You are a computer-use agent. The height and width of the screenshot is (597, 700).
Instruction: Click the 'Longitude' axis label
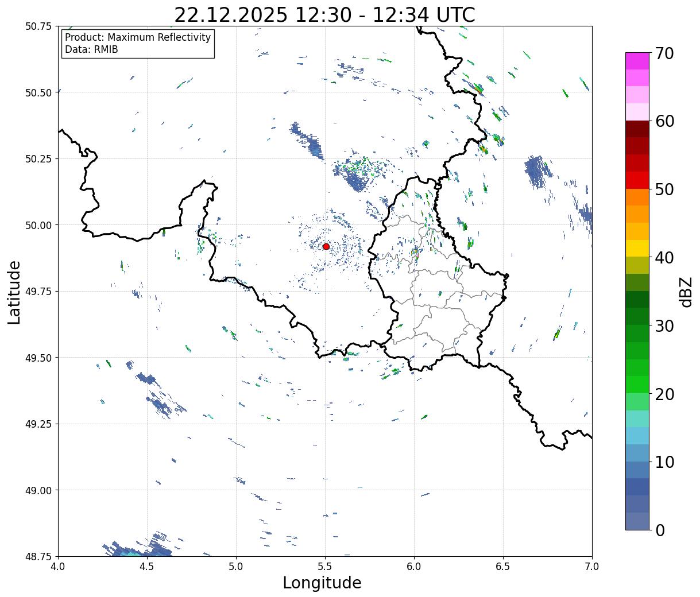click(322, 583)
